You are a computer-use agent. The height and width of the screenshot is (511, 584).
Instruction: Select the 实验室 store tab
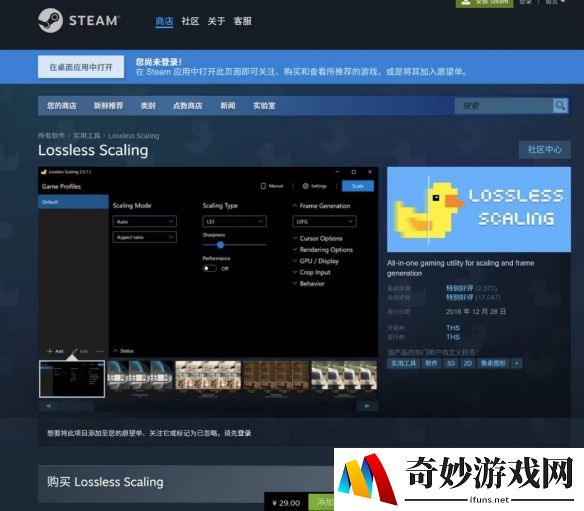[264, 106]
